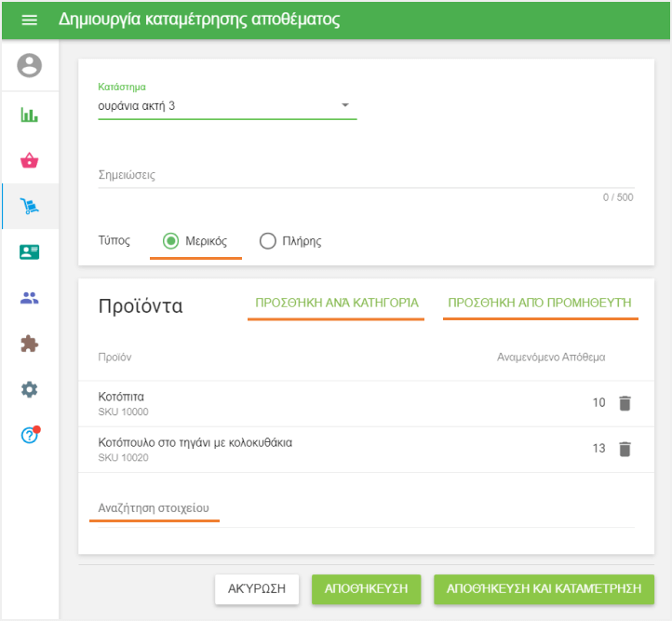Viewport: 672px width, 621px height.
Task: Delete the Κοτόπιτα row with trash icon
Action: pyautogui.click(x=625, y=403)
